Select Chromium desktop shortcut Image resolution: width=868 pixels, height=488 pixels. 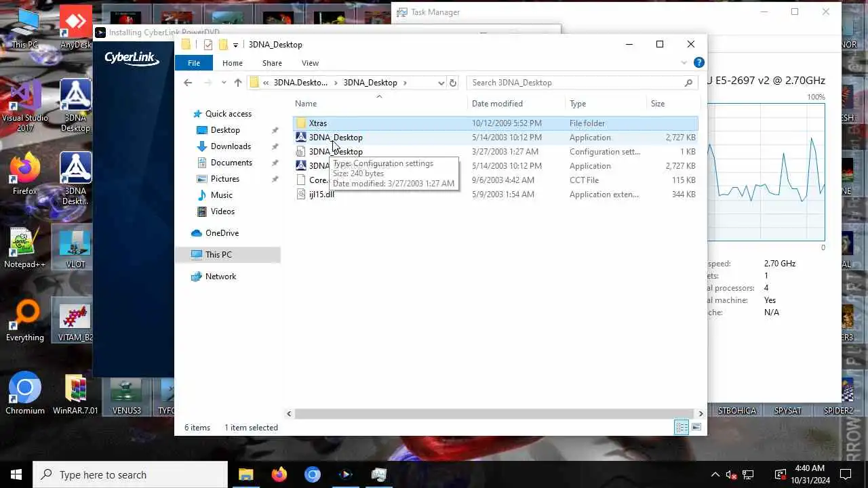click(x=25, y=393)
